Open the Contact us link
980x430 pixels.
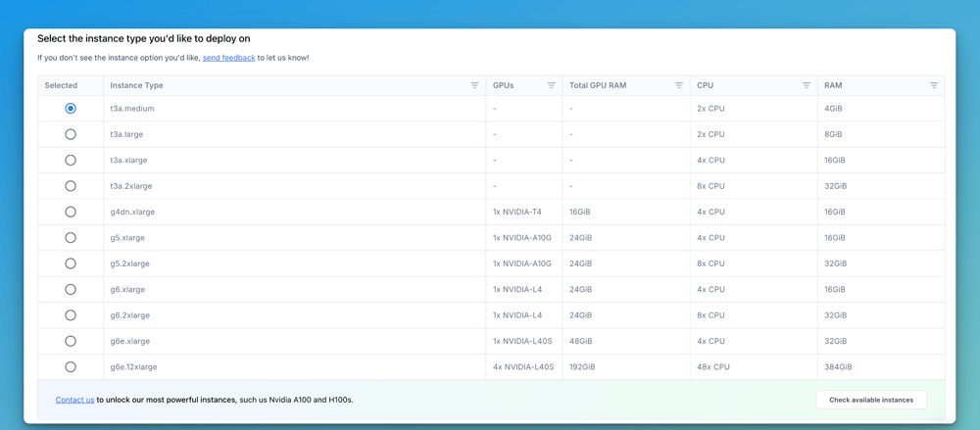74,400
